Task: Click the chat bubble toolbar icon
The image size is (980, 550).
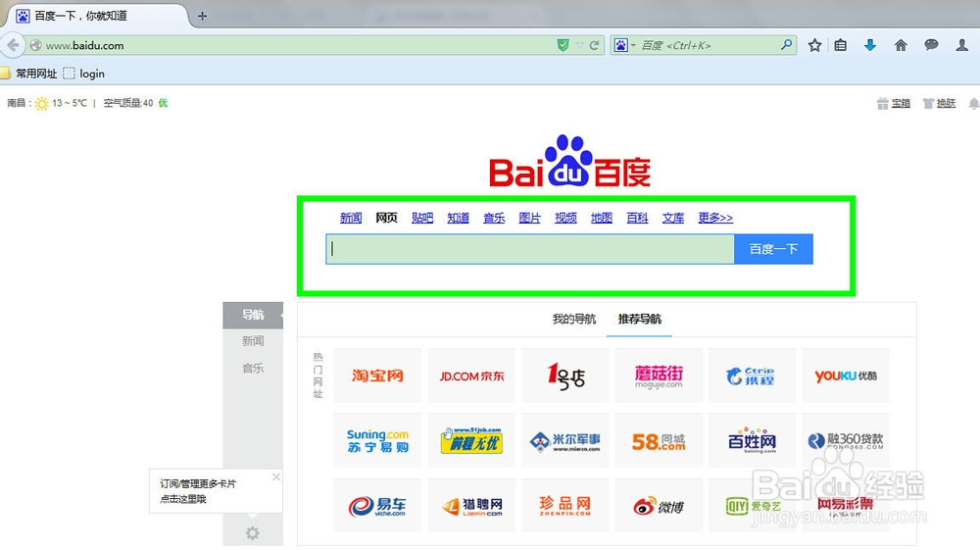Action: pyautogui.click(x=931, y=45)
